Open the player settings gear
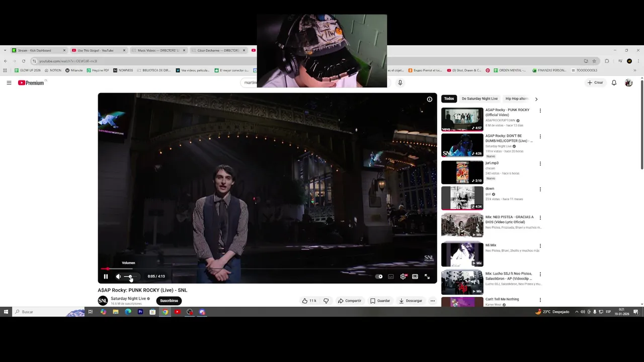 pyautogui.click(x=403, y=277)
